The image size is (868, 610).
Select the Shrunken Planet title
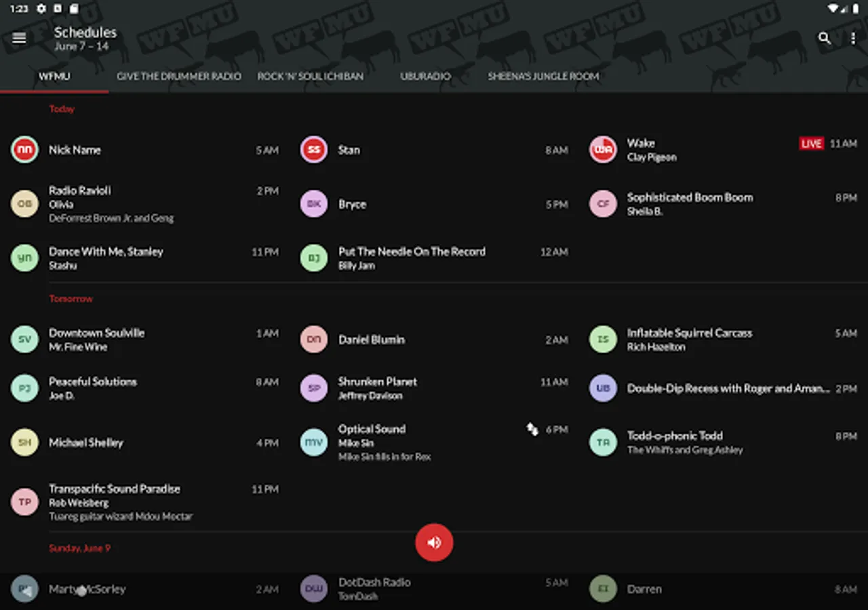(378, 382)
